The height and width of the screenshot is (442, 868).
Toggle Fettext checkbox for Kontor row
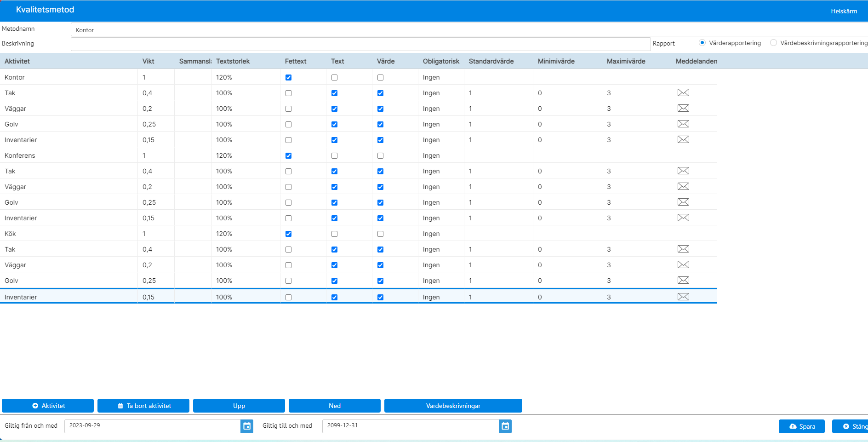point(288,77)
